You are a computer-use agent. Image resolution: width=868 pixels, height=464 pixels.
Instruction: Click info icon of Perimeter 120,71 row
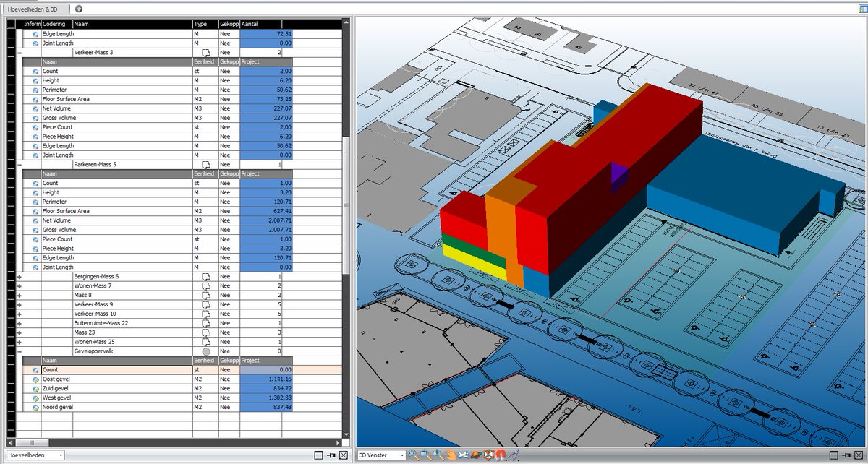tap(35, 202)
